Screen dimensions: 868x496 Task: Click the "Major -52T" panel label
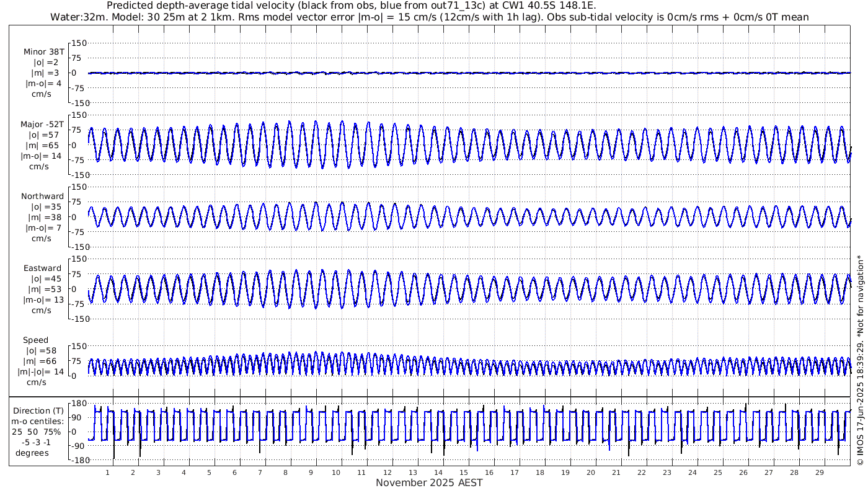[42, 125]
